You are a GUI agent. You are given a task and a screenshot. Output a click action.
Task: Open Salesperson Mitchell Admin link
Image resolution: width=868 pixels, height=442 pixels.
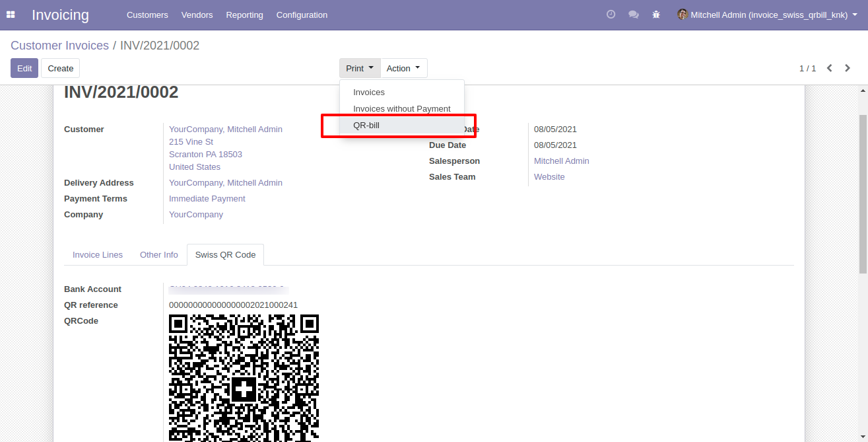[562, 161]
